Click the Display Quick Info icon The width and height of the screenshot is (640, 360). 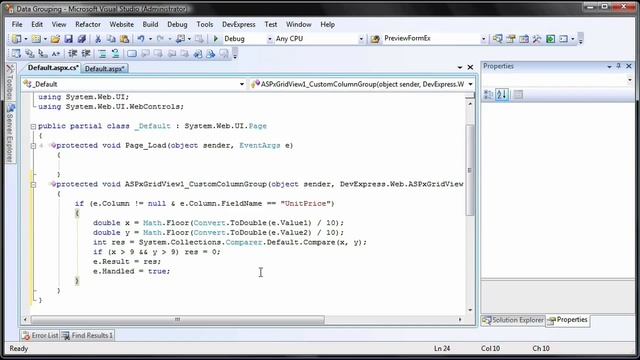click(42, 53)
